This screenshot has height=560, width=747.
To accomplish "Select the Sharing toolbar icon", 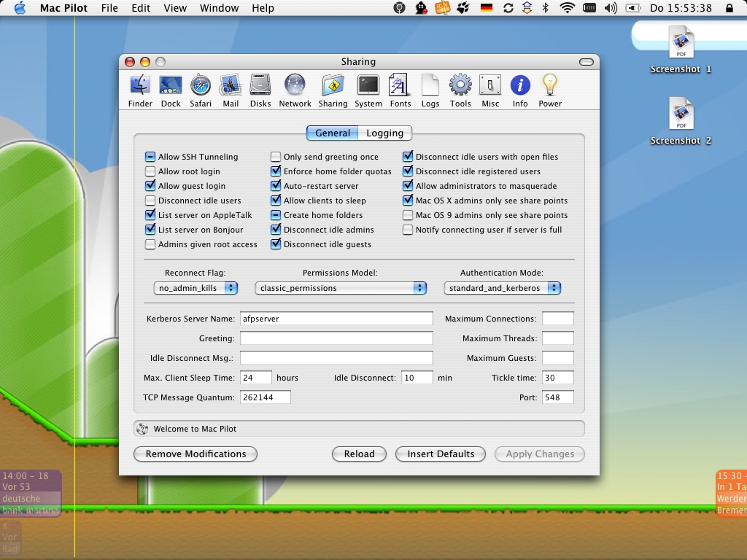I will coord(333,91).
